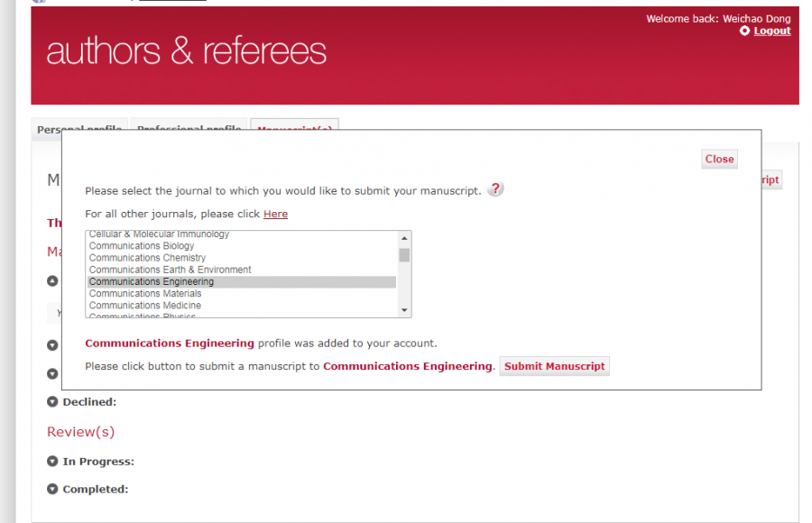Click the Logout circle icon
This screenshot has height=523, width=812.
point(744,31)
